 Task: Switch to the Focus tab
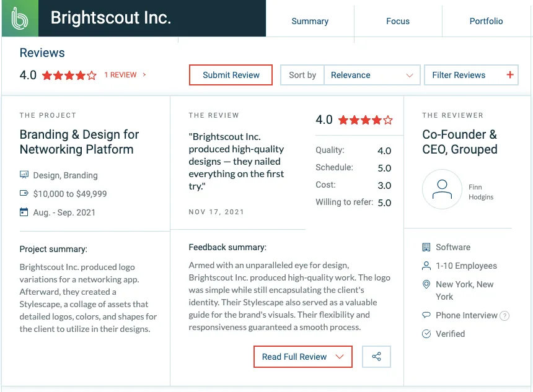point(398,21)
